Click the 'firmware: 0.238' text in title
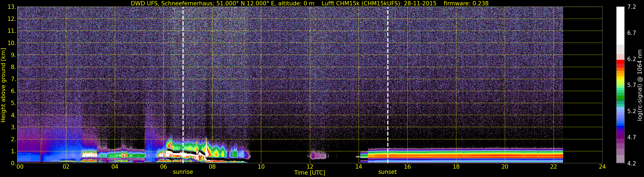This screenshot has width=644, height=177. 466,3
